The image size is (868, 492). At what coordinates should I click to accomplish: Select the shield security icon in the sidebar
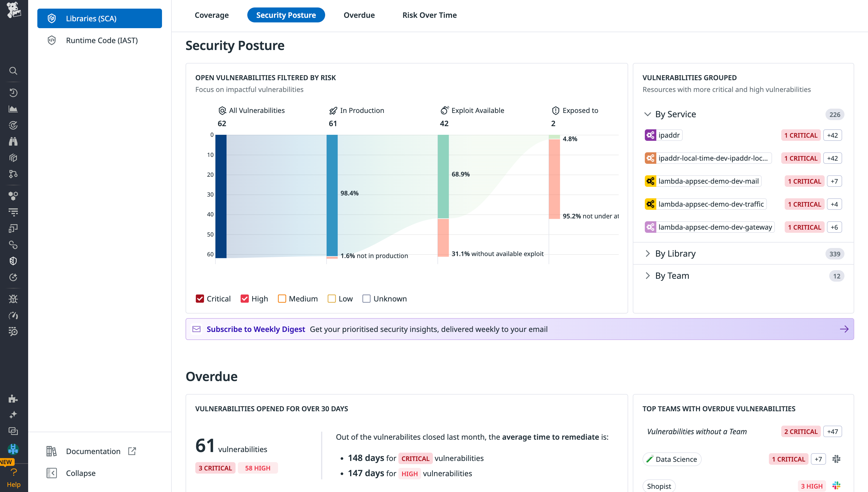(x=13, y=261)
